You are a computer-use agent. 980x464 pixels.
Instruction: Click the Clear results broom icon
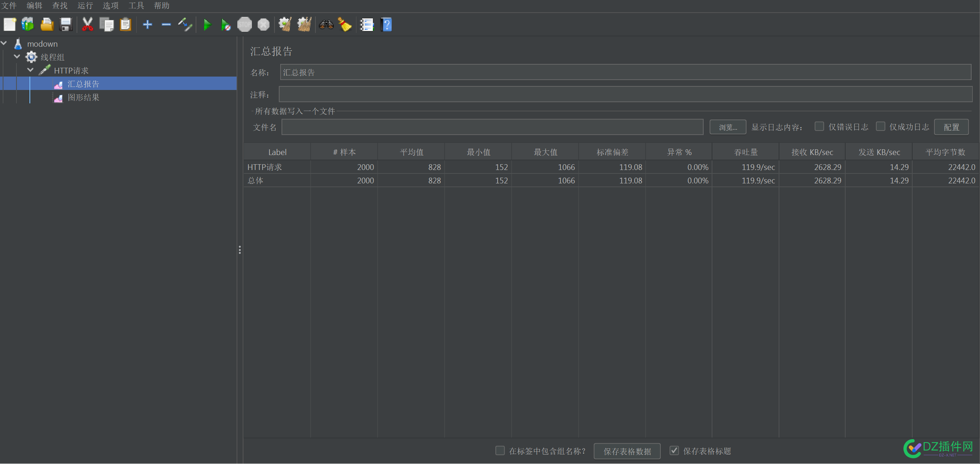pos(285,25)
